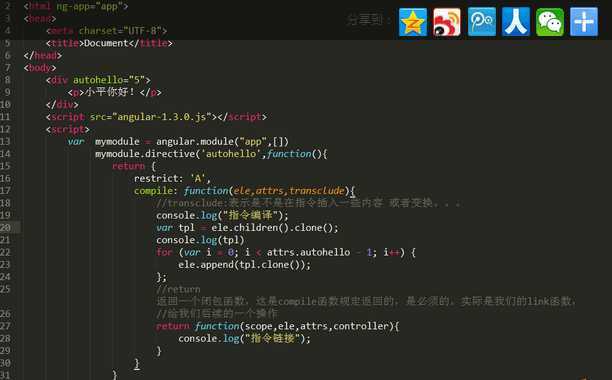Screen dimensions: 612x380
Task: Click the 'autohello="5"' attribute
Action: point(109,80)
